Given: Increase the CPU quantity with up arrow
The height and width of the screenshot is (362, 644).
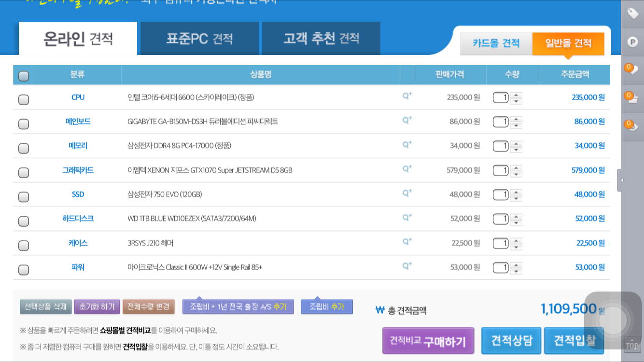Looking at the screenshot, I should [x=516, y=95].
